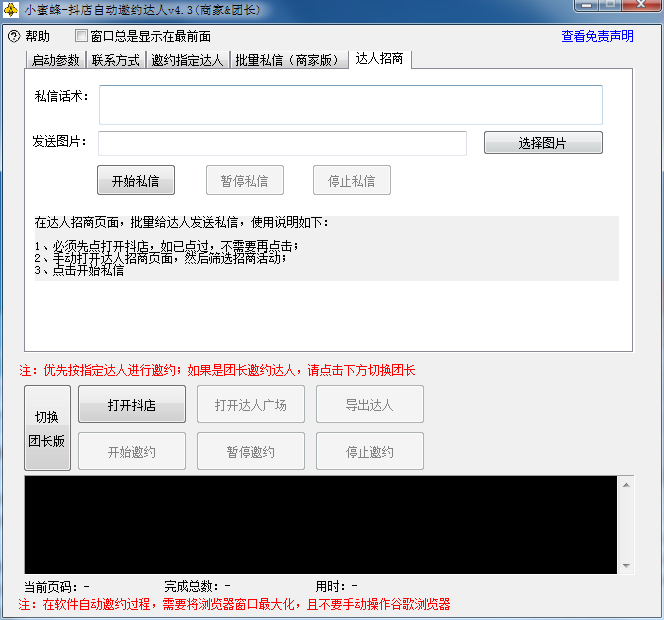The image size is (664, 620).
Task: Click the help question-mark icon
Action: (x=14, y=36)
